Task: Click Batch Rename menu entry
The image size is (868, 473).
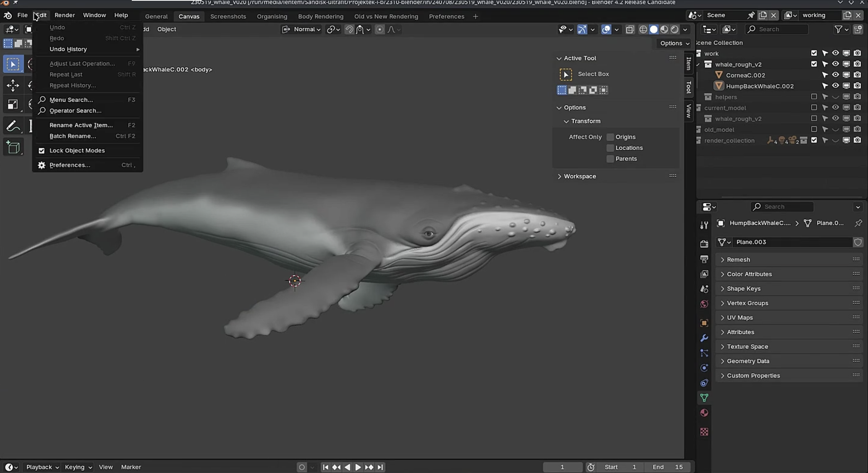Action: pos(88,136)
